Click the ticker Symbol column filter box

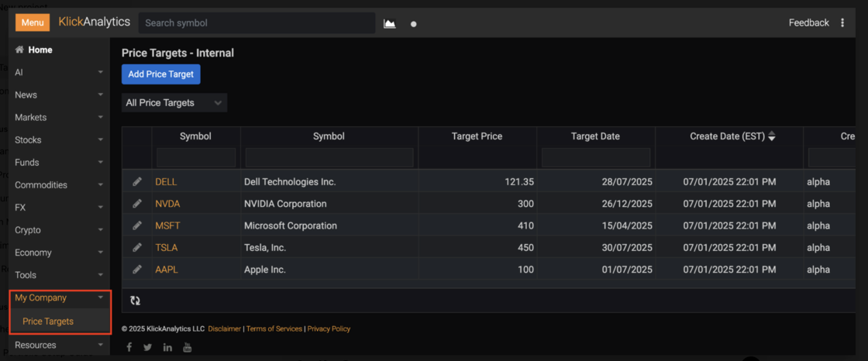tap(196, 158)
